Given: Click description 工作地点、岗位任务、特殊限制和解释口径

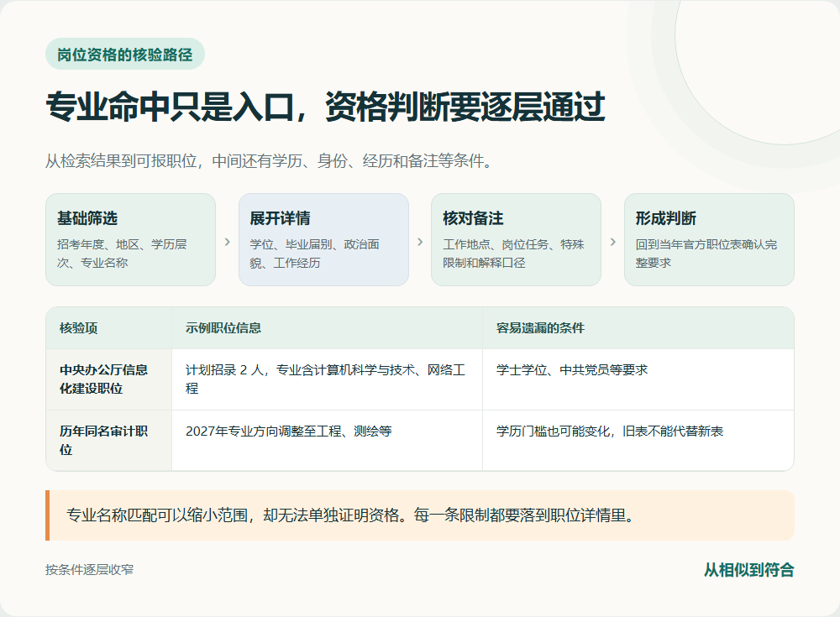Looking at the screenshot, I should click(x=513, y=254).
